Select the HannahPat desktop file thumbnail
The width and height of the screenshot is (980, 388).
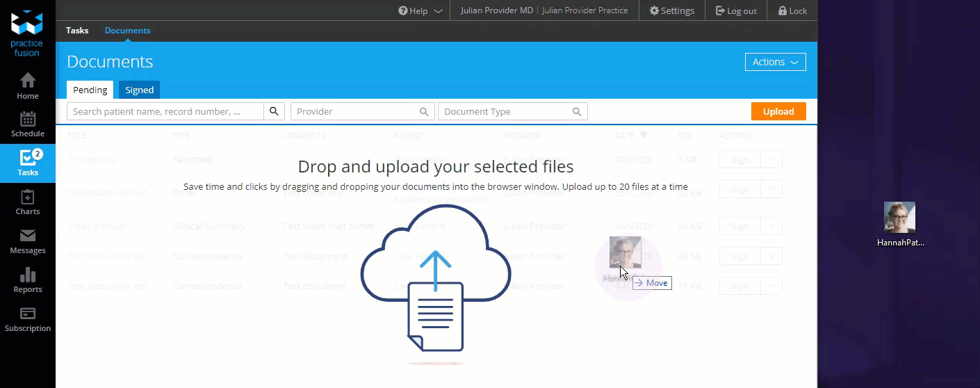click(x=899, y=218)
